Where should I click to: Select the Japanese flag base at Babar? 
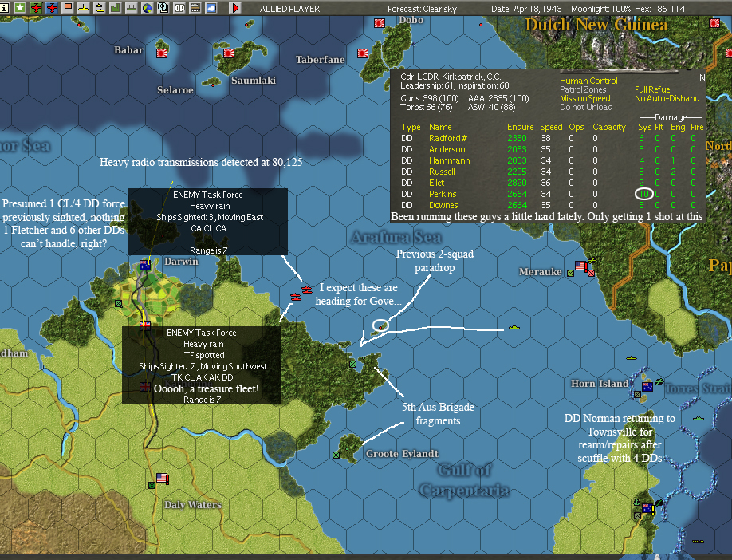pos(162,53)
